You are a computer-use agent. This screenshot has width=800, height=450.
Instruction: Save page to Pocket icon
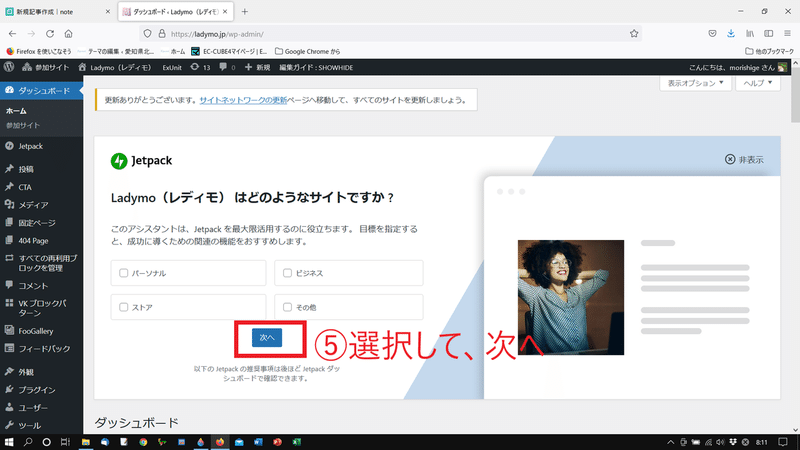(712, 34)
